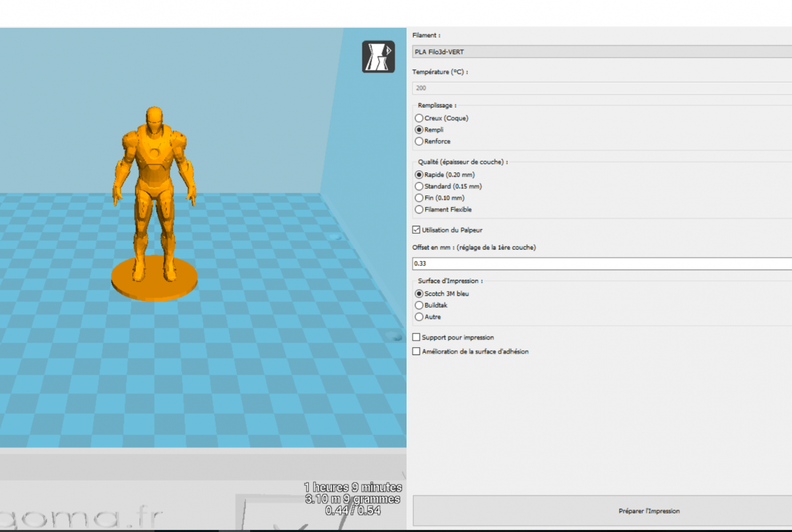This screenshot has width=792, height=532.
Task: Click the 3.10 m 9 grammes text
Action: click(353, 499)
